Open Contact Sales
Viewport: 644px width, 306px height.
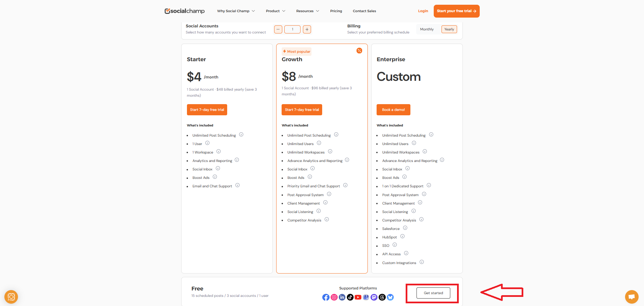[364, 11]
